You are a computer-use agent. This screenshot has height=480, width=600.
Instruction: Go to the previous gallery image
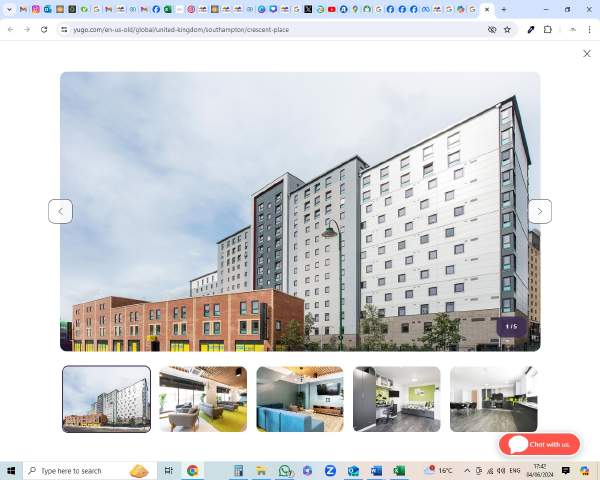tap(60, 211)
